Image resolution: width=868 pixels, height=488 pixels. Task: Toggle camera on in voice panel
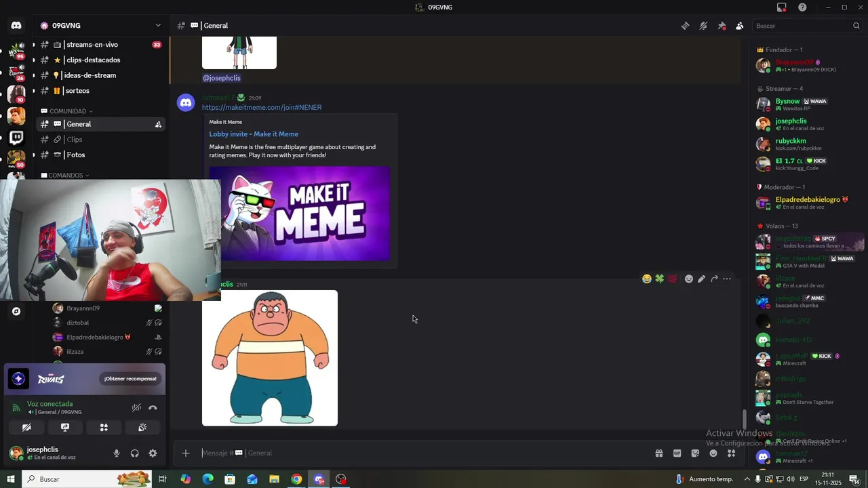[26, 428]
